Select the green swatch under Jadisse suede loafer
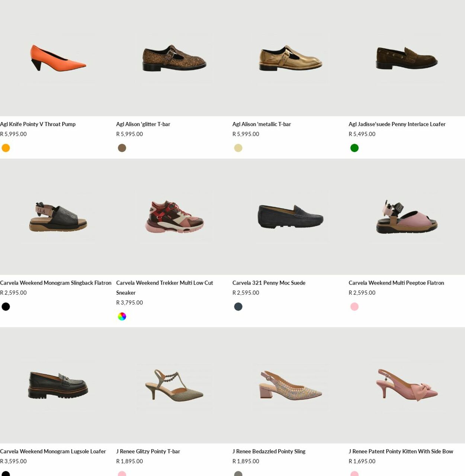 pyautogui.click(x=355, y=148)
